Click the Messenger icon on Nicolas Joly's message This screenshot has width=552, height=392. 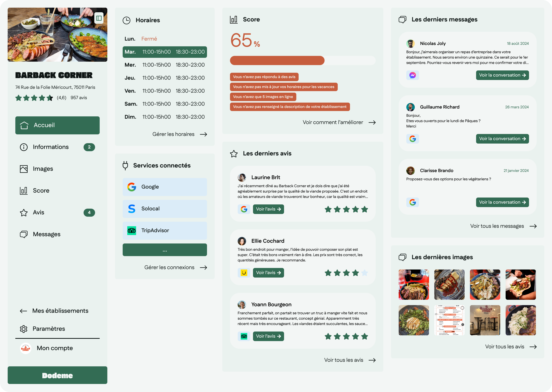click(412, 75)
